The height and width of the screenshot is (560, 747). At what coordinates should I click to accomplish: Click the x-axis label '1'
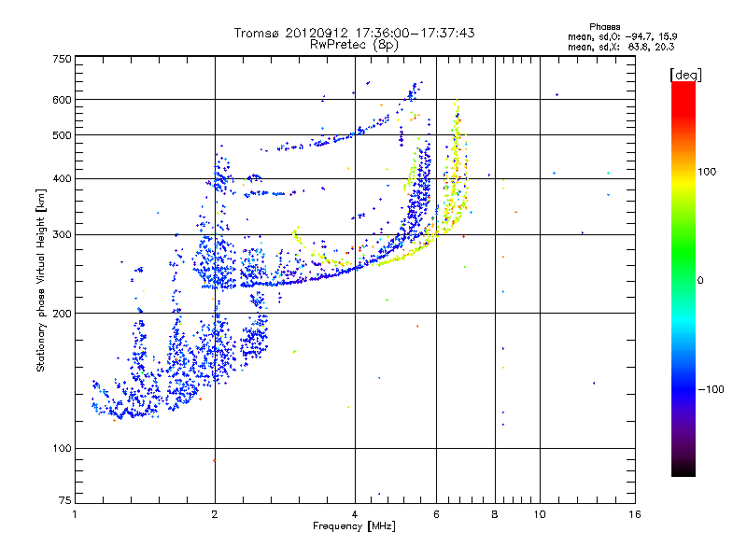pyautogui.click(x=75, y=514)
